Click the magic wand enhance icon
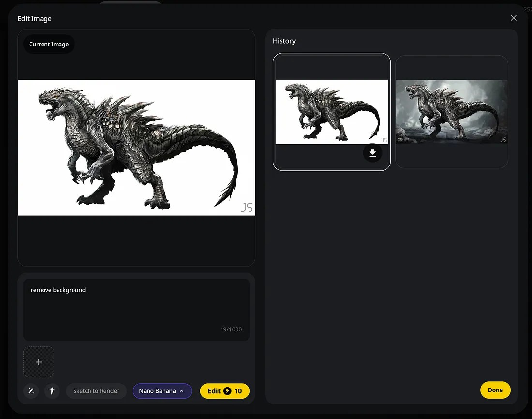Screen dimensions: 532x419 click(x=31, y=391)
